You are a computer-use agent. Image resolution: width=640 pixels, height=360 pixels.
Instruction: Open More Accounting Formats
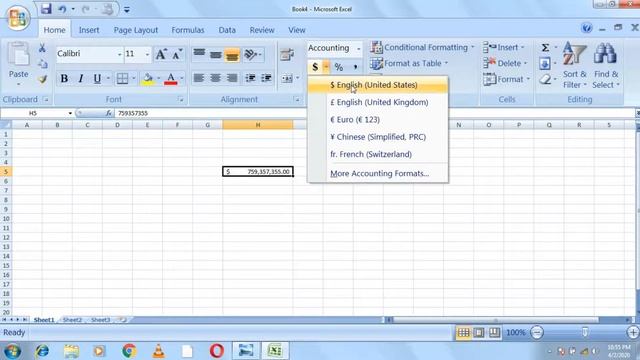click(x=378, y=173)
